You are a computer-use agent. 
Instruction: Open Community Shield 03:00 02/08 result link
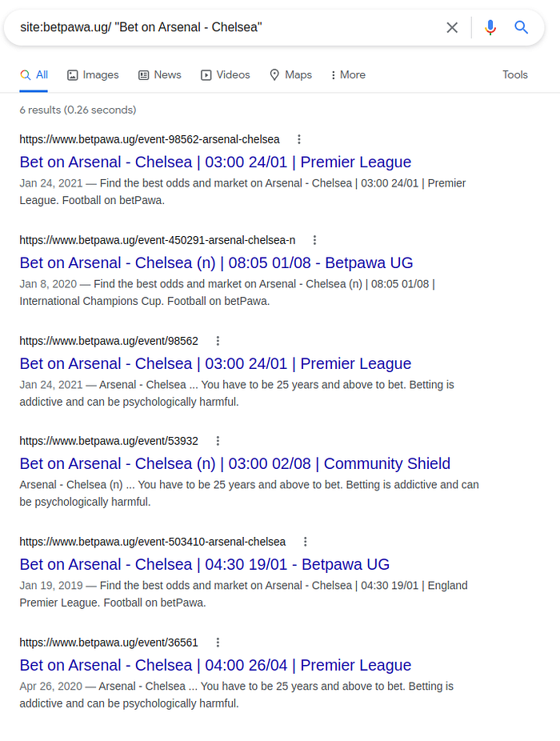[x=235, y=463]
